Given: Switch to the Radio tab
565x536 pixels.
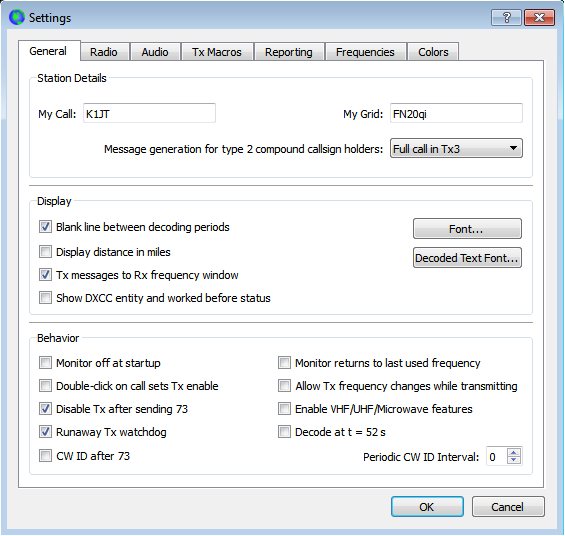Looking at the screenshot, I should [104, 52].
